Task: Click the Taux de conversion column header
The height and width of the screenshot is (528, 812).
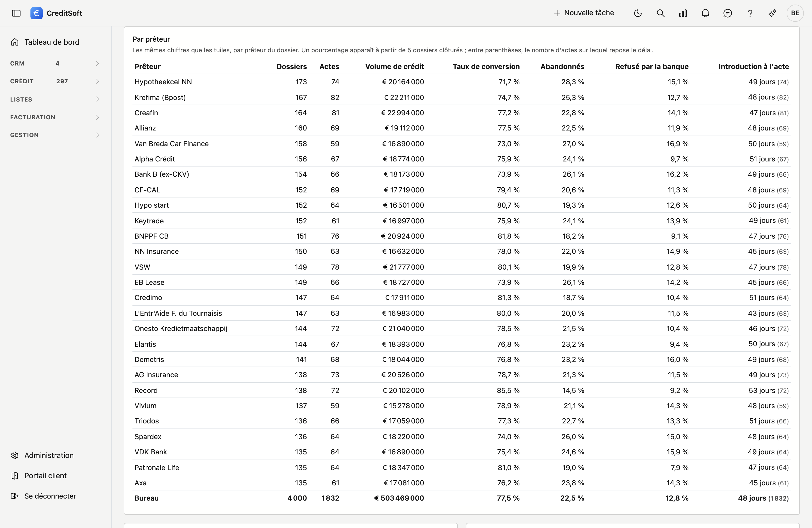Action: [x=486, y=67]
